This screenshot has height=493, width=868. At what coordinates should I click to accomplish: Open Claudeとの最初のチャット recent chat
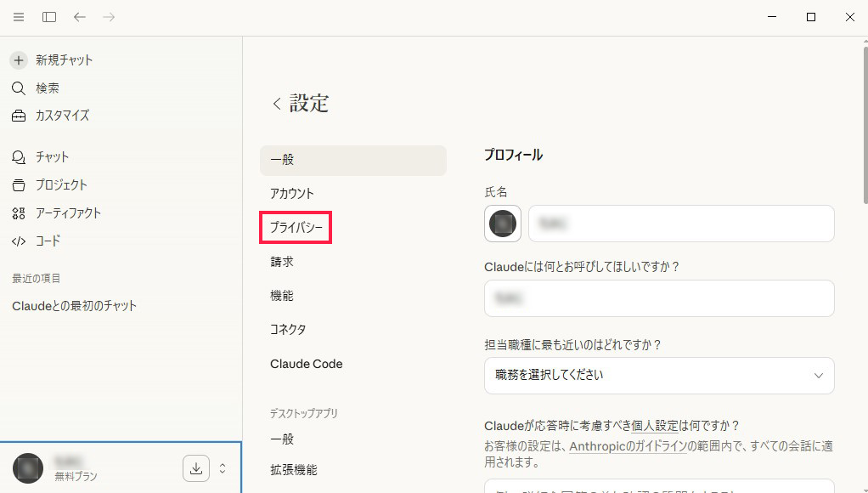click(75, 306)
